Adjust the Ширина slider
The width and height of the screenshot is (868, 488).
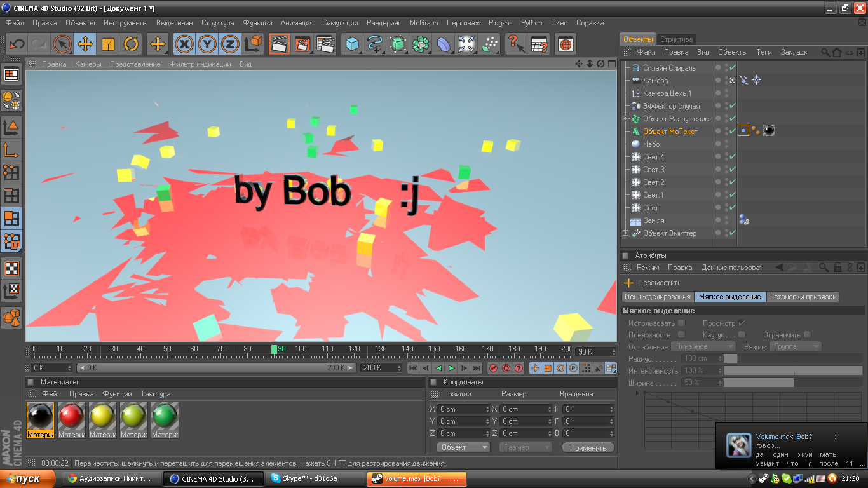point(794,383)
